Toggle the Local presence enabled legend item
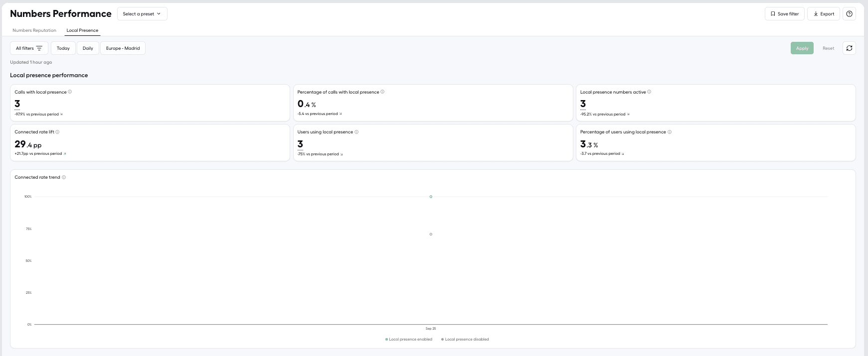The width and height of the screenshot is (868, 356). [409, 340]
